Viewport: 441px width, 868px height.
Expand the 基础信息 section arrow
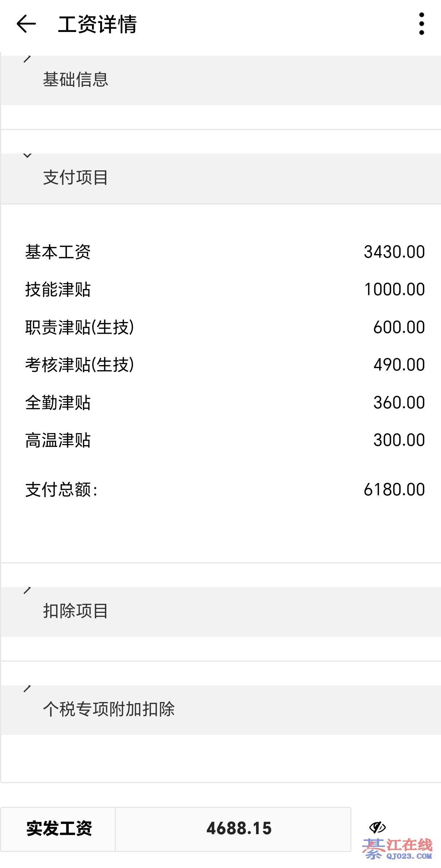coord(27,59)
